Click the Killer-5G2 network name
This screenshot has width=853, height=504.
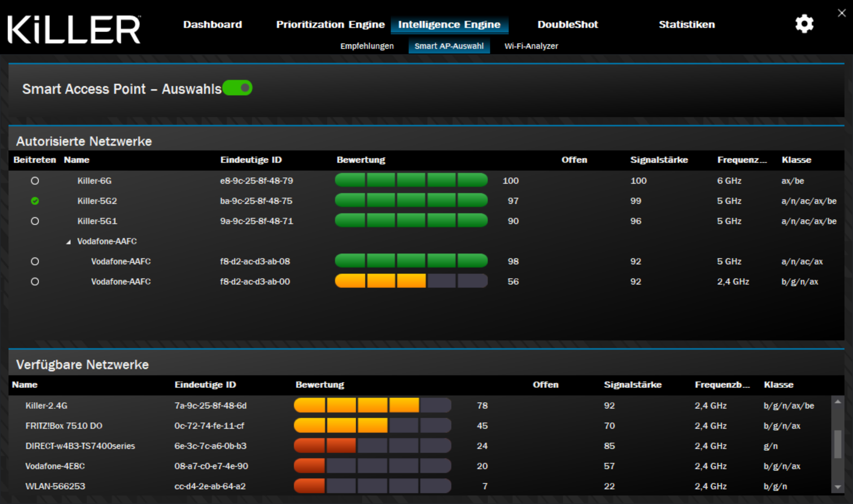click(97, 201)
